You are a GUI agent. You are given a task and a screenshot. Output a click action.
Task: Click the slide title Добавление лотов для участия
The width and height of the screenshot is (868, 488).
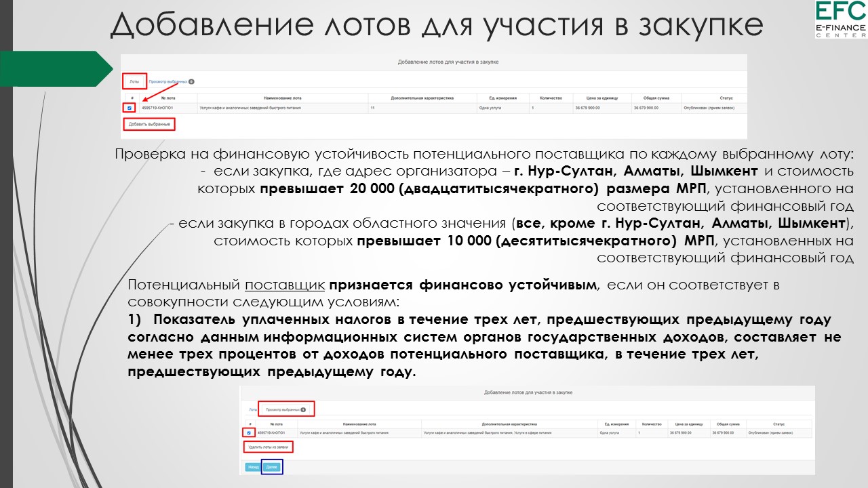point(437,25)
